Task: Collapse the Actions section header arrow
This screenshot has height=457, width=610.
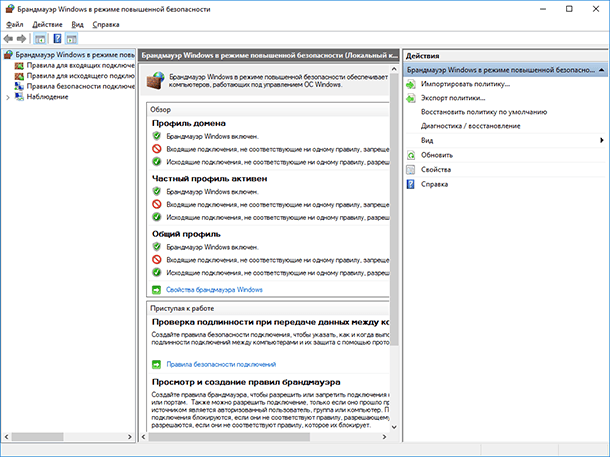Action: point(601,70)
